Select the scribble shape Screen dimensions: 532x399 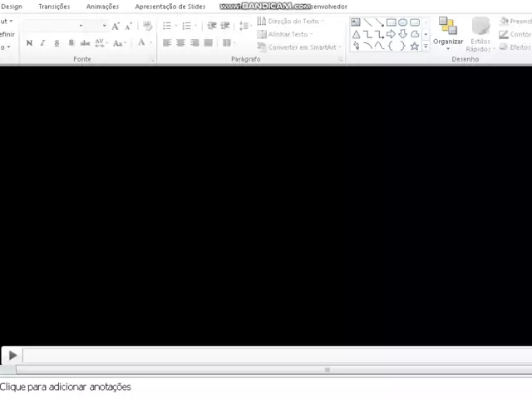click(x=356, y=46)
